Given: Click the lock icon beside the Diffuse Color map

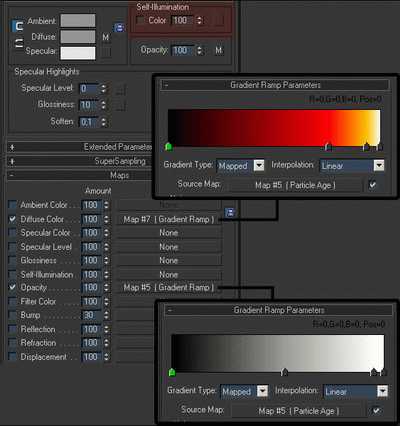Looking at the screenshot, I should 230,212.
